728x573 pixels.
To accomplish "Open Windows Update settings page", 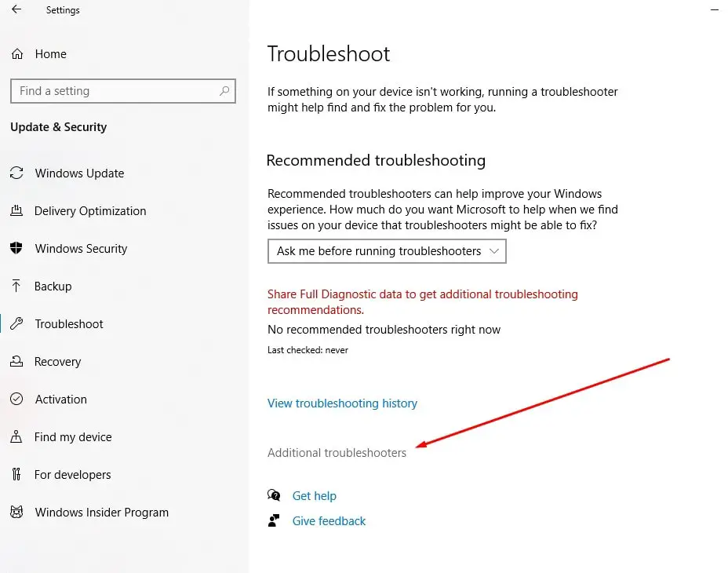I will click(79, 173).
